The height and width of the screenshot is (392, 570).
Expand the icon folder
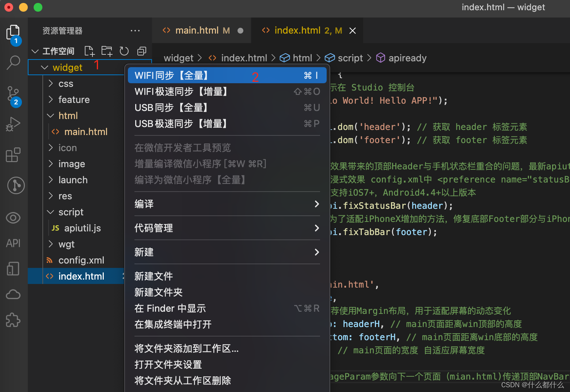tap(51, 148)
